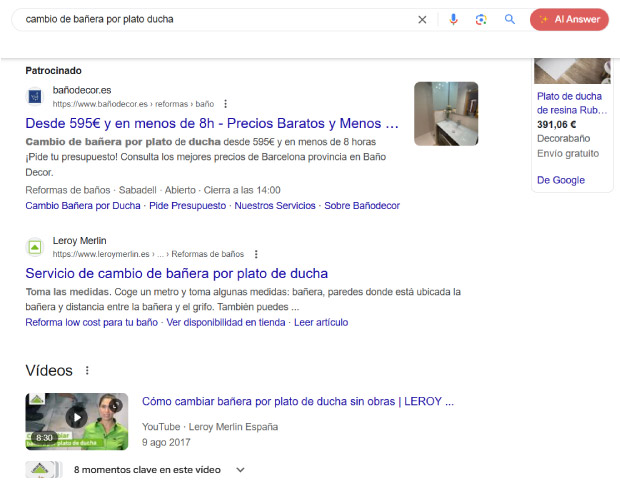Open the 'Desde 595€ y en menos de 8h' ad title
Screen dimensions: 620x483
[212, 123]
